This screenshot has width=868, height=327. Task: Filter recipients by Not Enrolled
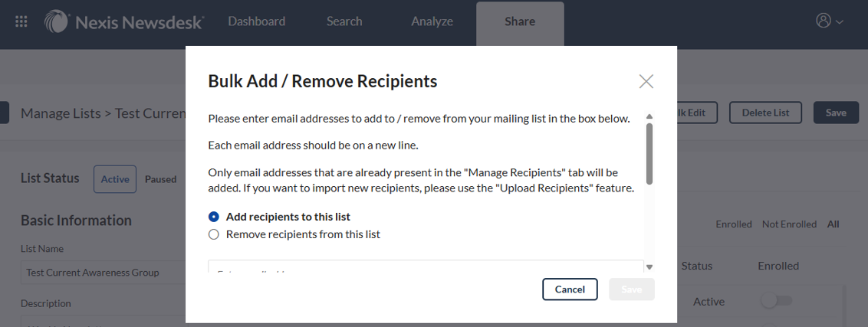coord(789,224)
